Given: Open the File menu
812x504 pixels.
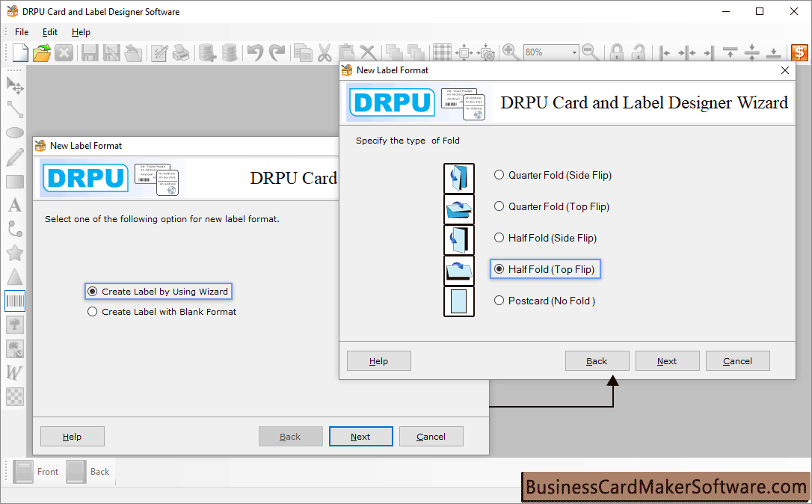Looking at the screenshot, I should pos(22,32).
